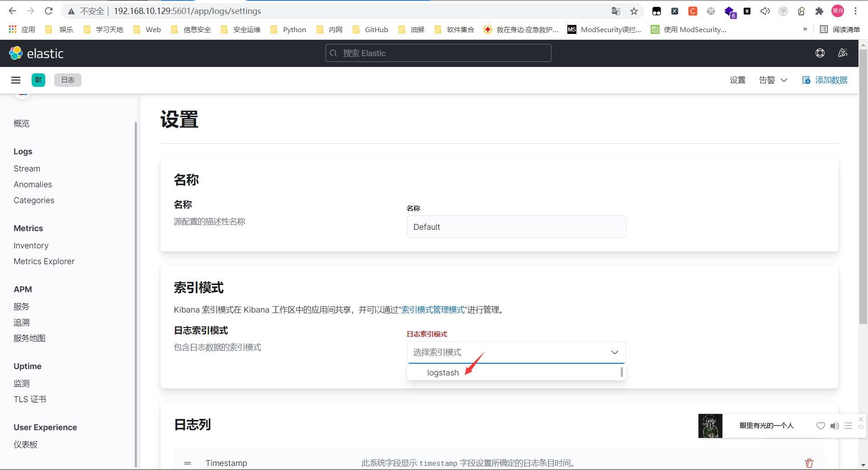Open the hamburger navigation menu

(x=16, y=80)
